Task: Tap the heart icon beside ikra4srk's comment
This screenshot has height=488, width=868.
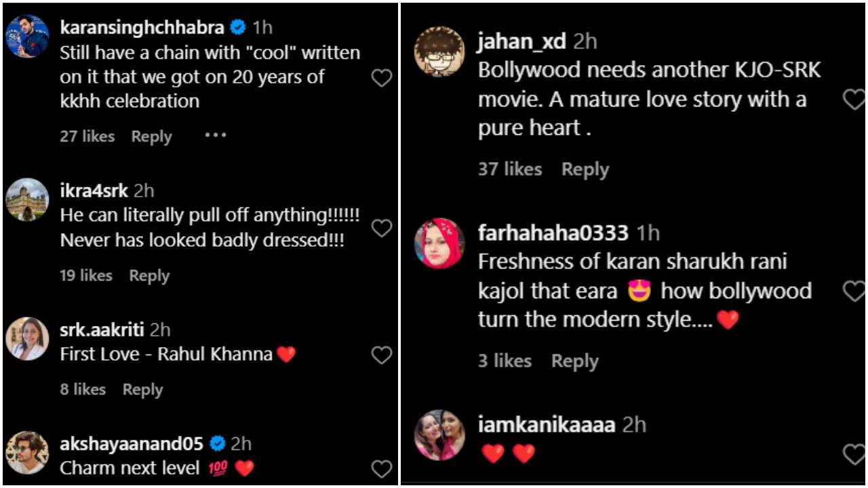Action: coord(382,229)
